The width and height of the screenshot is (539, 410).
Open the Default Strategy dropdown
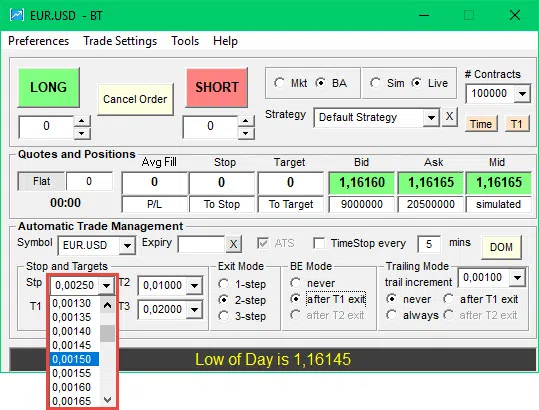(431, 118)
